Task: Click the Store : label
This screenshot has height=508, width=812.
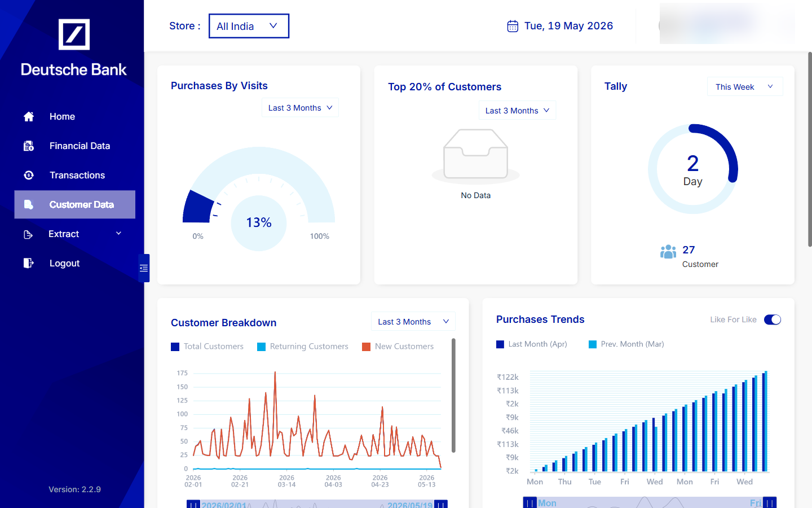Action: pos(185,26)
